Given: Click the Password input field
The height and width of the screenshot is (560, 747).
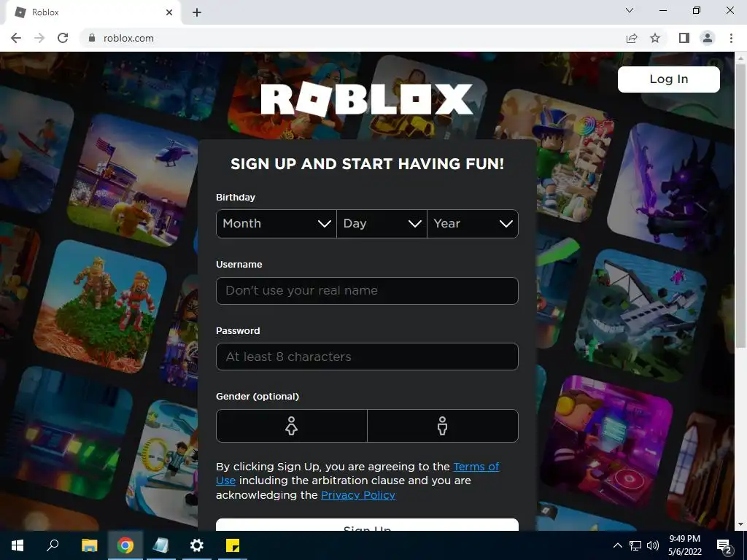Looking at the screenshot, I should point(367,357).
